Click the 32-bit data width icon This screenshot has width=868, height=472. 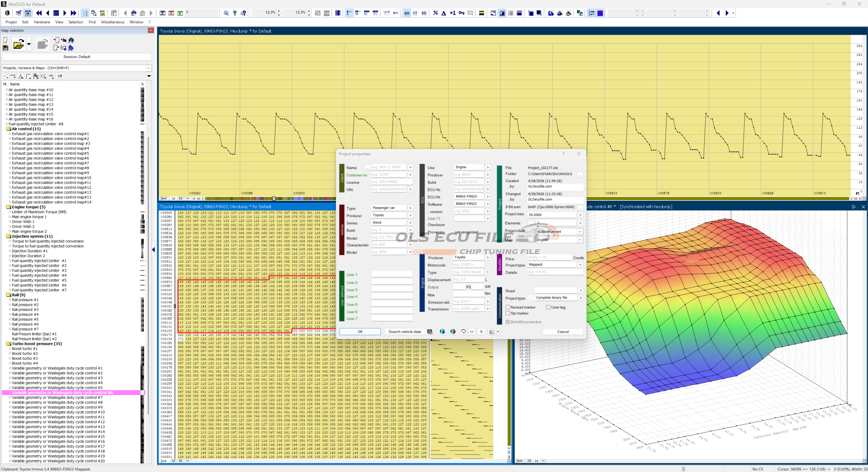pos(366,13)
